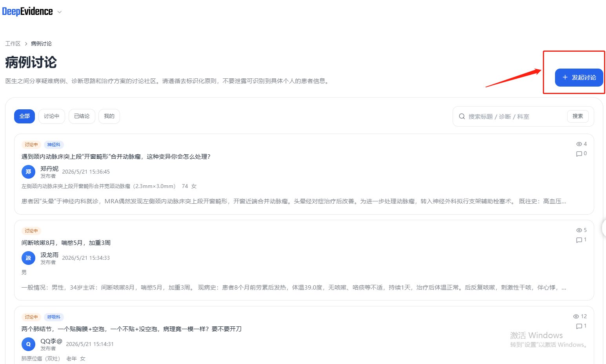
Task: Click the magnifier icon in search box
Action: coord(462,116)
